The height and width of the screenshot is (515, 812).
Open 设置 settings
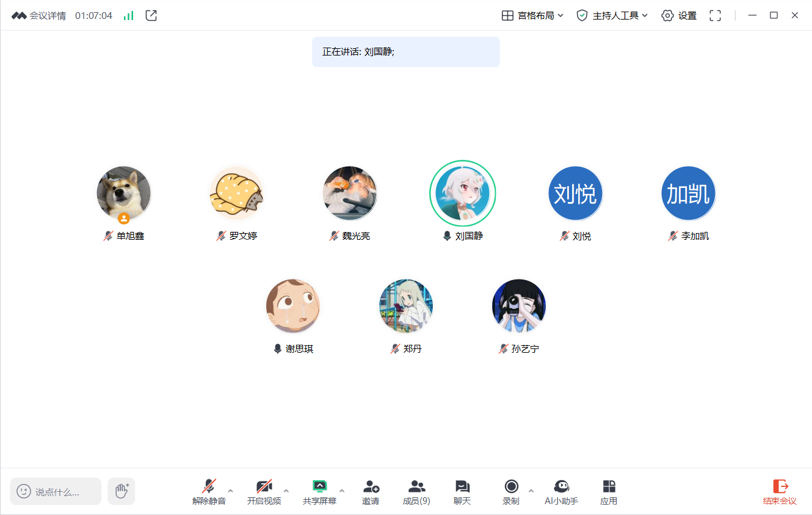679,16
